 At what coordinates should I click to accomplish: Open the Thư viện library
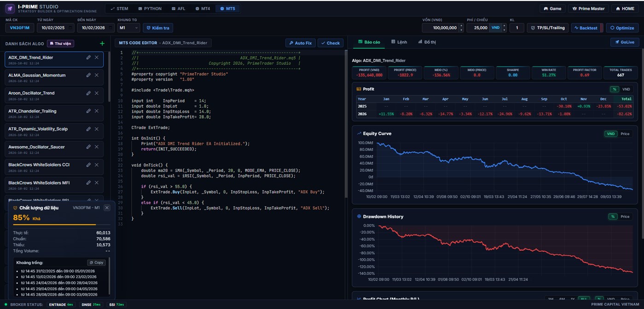pyautogui.click(x=61, y=44)
